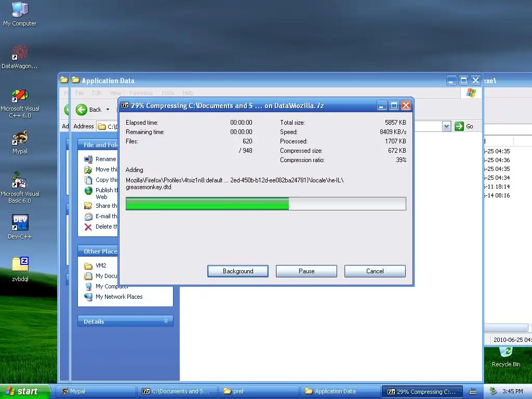Open My Documents in Other Places
This screenshot has width=532, height=399.
pyautogui.click(x=100, y=276)
